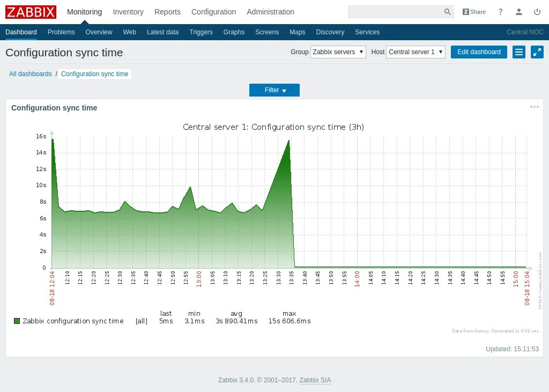Screen dimensions: 549x392
Task: Open the Monitoring menu
Action: coord(84,12)
